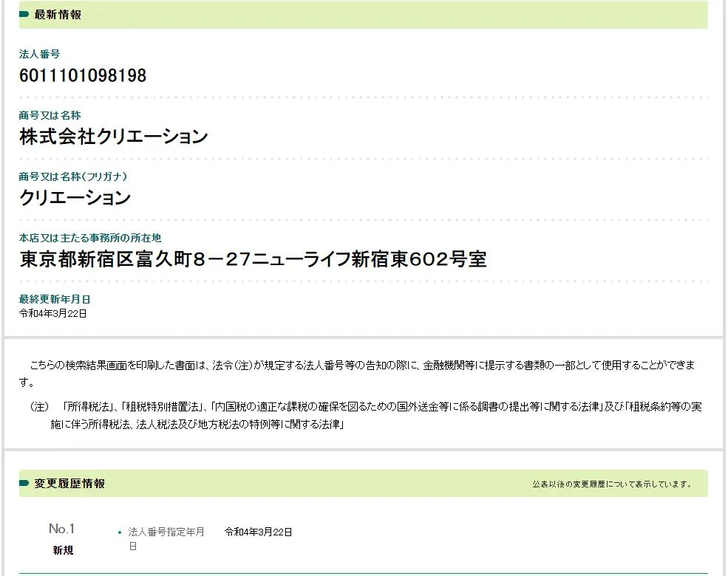Click the 最終更新年月日 label

[55, 300]
